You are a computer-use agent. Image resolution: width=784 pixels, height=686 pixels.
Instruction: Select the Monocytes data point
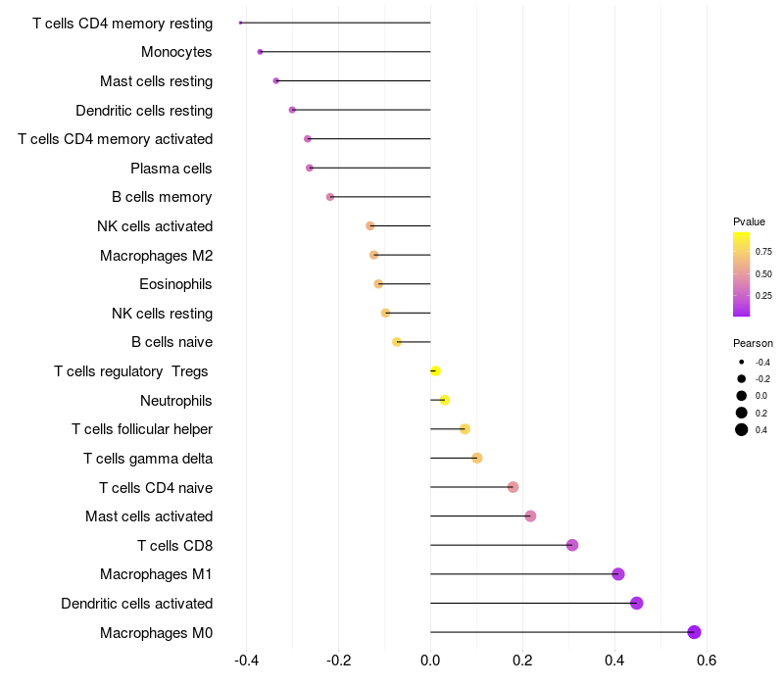[x=260, y=52]
